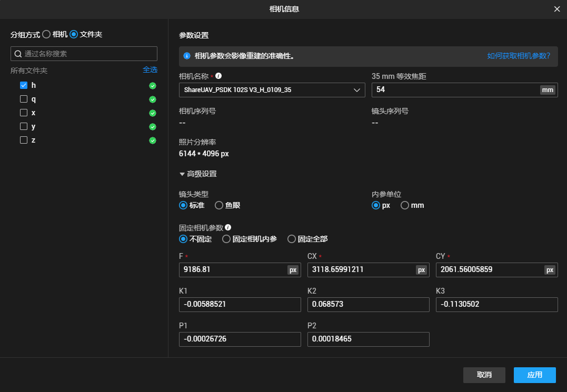Screen dimensions: 567x392
Task: Enable the folder y checkbox
Action: (24, 126)
